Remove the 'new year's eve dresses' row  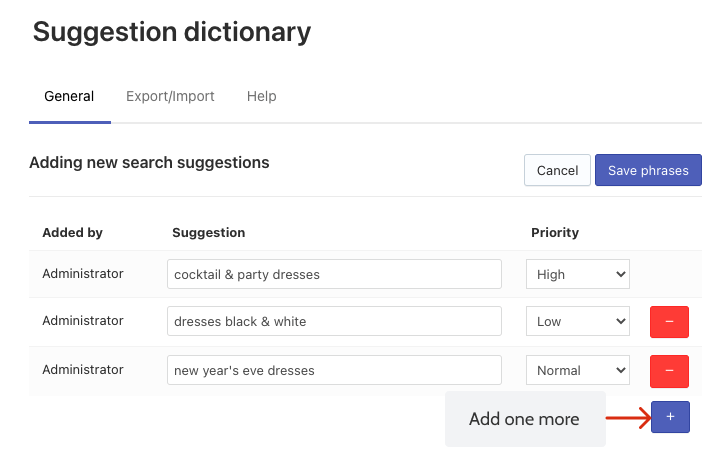(669, 371)
